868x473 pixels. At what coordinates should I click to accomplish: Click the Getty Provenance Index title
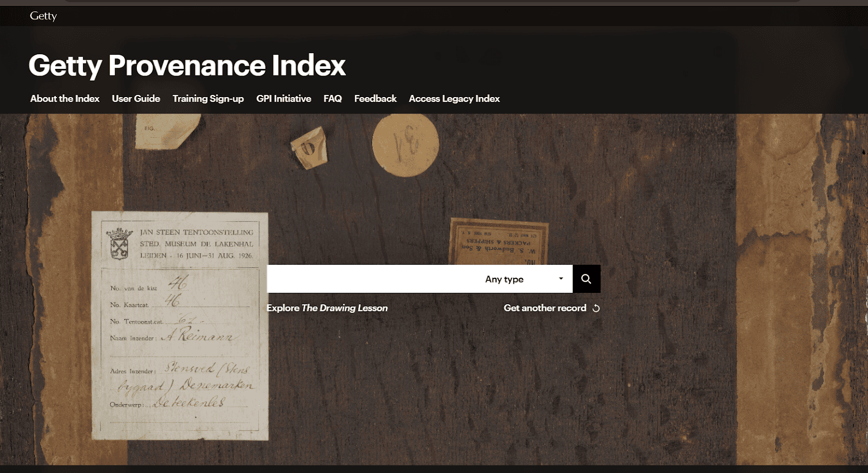tap(187, 66)
